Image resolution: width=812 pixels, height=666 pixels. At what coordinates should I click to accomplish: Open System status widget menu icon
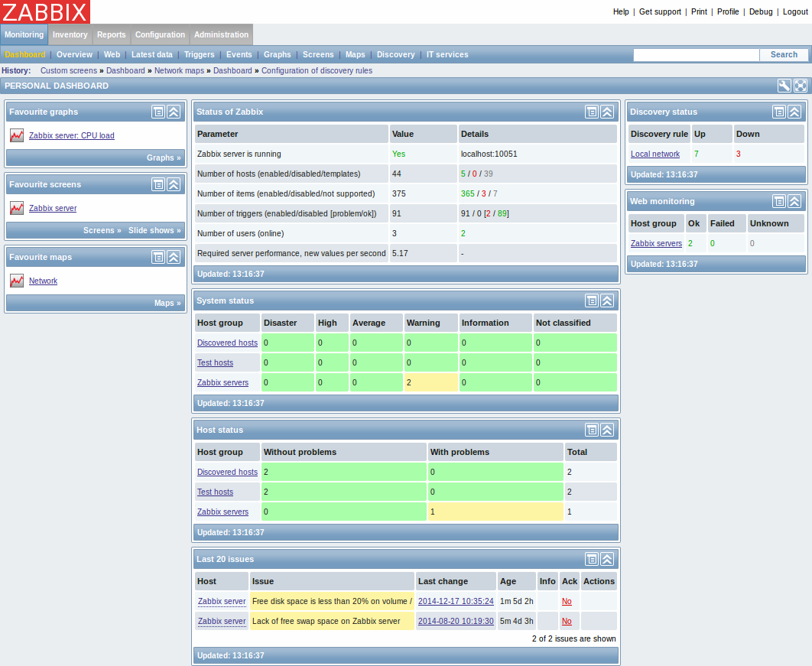coord(591,301)
